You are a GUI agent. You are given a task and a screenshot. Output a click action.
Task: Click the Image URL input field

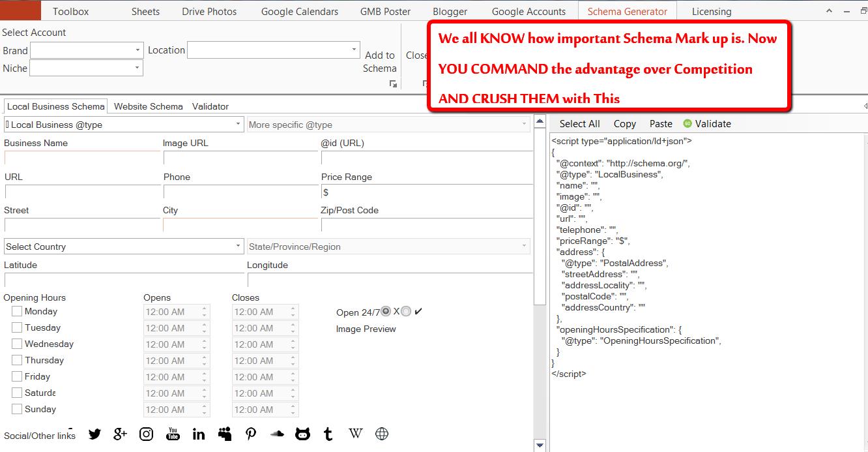click(x=240, y=158)
